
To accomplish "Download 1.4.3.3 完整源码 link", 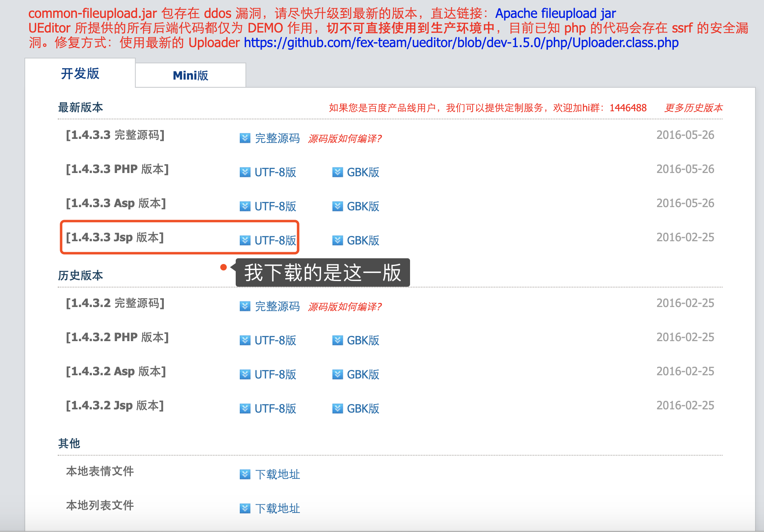I will 277,138.
